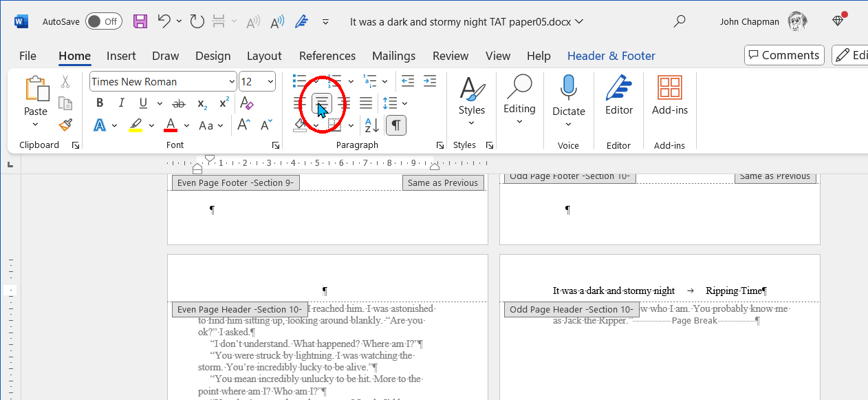The image size is (868, 400).
Task: Click the Increase Indent icon
Action: pyautogui.click(x=430, y=81)
